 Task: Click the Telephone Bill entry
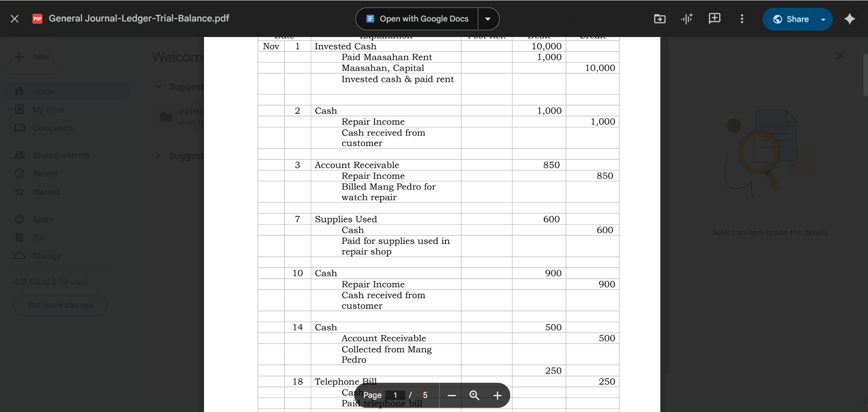point(346,381)
